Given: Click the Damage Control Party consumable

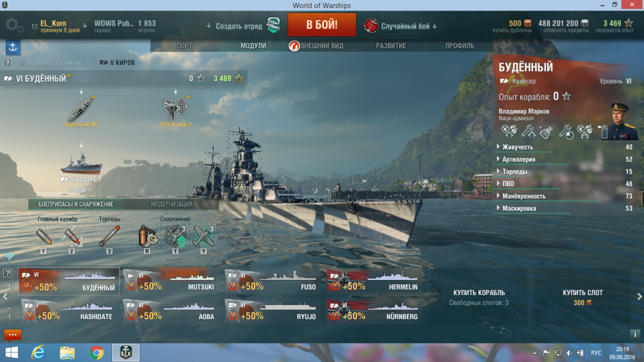Looking at the screenshot, I should point(147,236).
